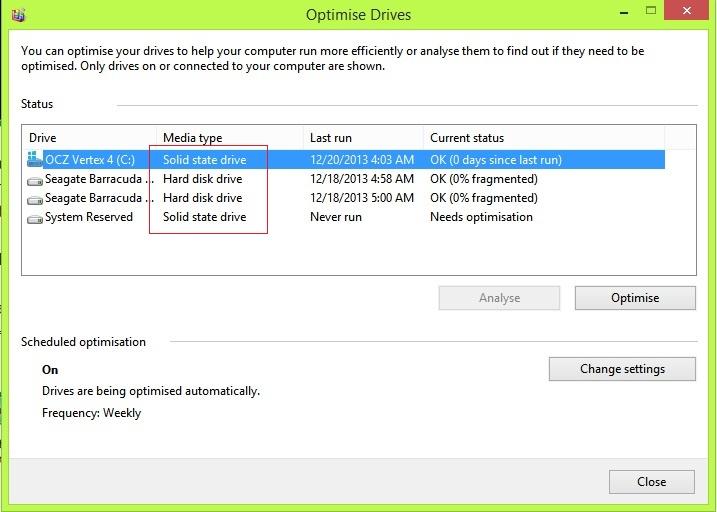Click the greyed Analyse button

pos(499,298)
